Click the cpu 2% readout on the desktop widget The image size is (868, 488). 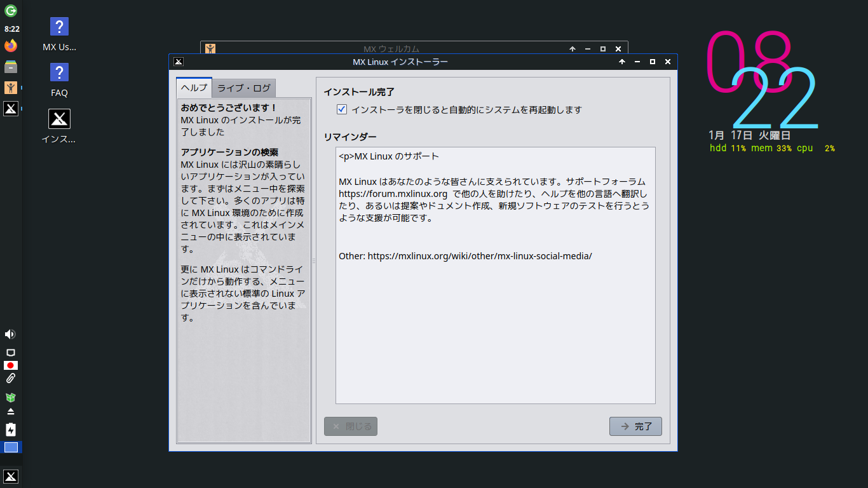[x=816, y=148]
